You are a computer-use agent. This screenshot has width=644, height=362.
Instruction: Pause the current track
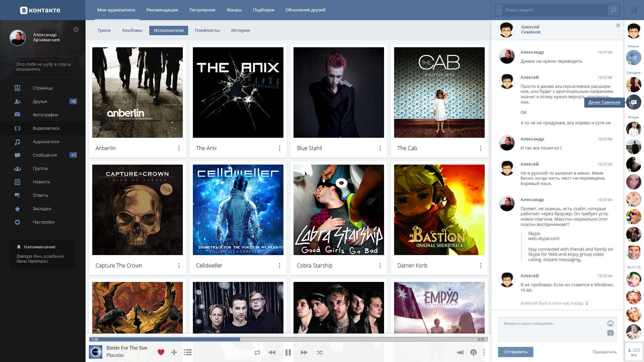pyautogui.click(x=288, y=352)
